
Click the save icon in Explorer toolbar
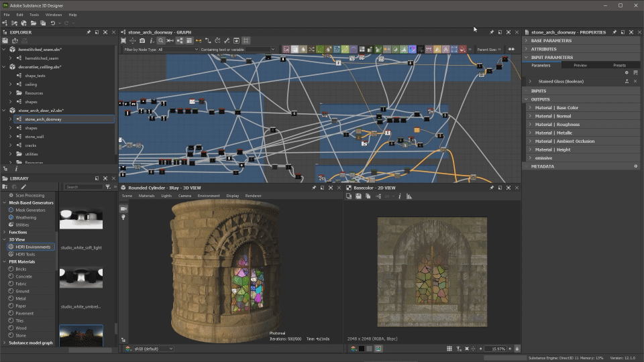(x=5, y=41)
